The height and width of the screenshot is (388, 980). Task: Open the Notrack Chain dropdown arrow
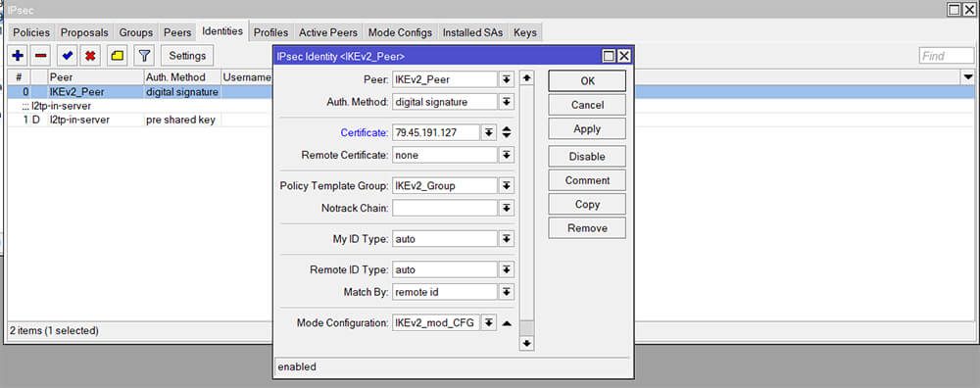pos(507,208)
